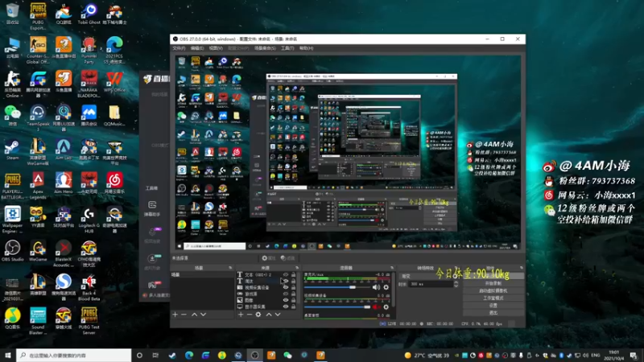Open OBS Studio desktop shortcut
Image resolution: width=644 pixels, height=362 pixels.
tap(12, 251)
